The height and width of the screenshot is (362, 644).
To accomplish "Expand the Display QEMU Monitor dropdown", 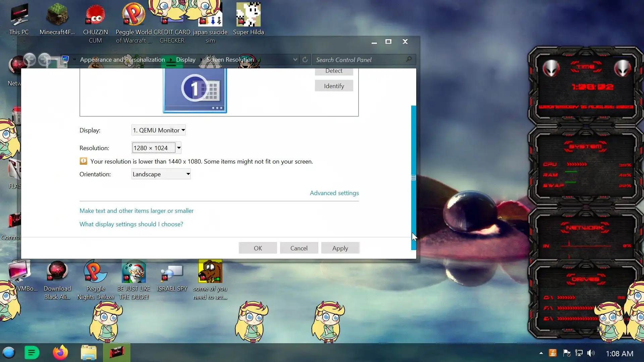I will 158,130.
